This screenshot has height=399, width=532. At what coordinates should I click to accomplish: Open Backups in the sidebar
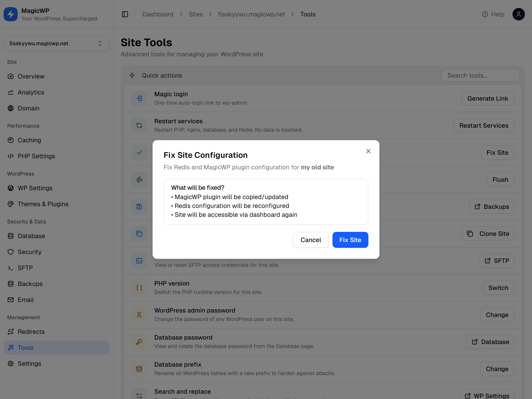pyautogui.click(x=57, y=284)
